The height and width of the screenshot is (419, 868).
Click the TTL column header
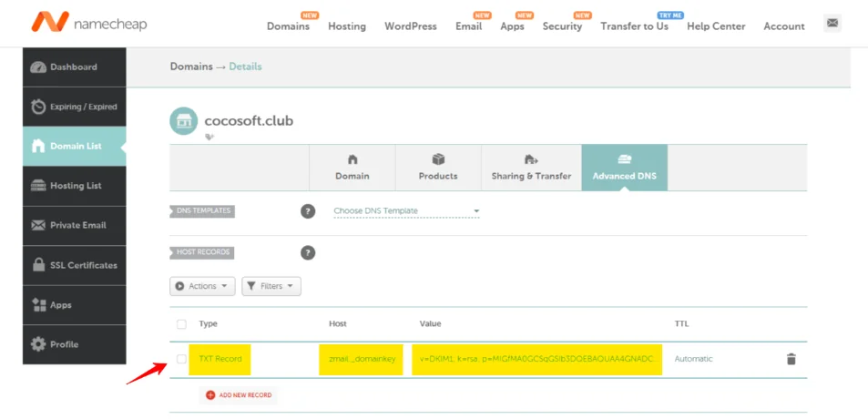(x=681, y=323)
